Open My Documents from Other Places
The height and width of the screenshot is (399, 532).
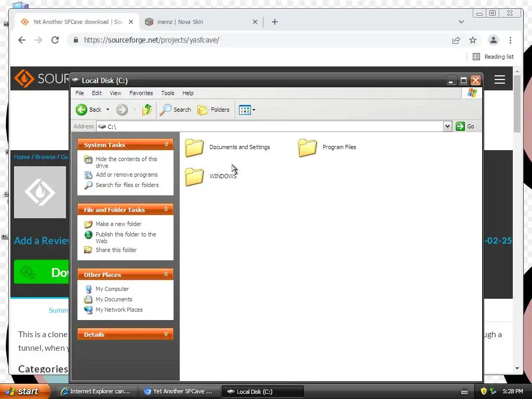click(x=114, y=299)
